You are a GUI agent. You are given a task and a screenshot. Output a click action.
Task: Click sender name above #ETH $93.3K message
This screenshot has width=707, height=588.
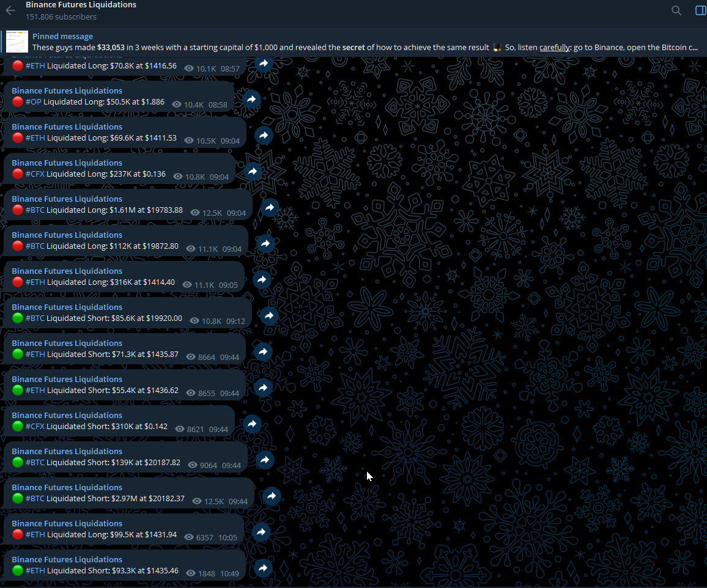(x=67, y=559)
